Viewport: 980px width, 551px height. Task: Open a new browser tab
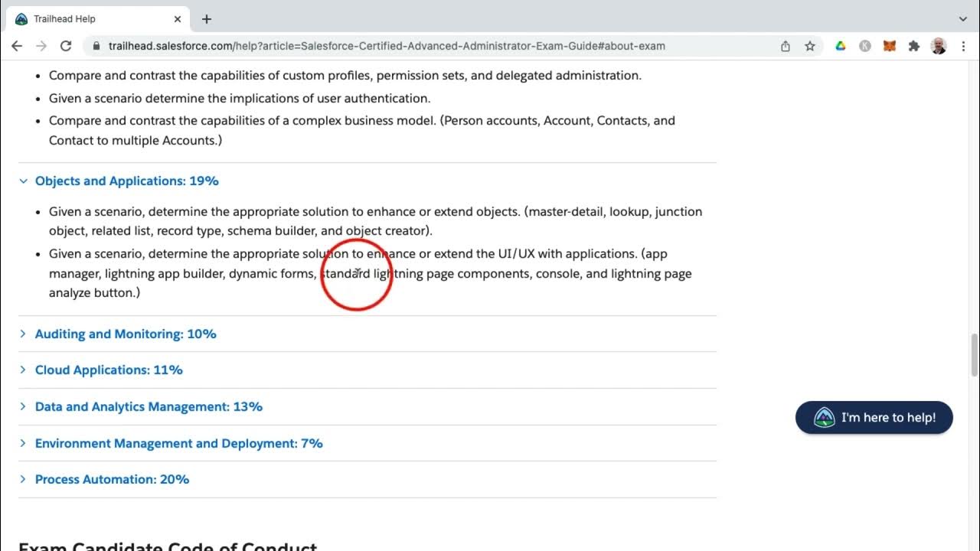207,19
